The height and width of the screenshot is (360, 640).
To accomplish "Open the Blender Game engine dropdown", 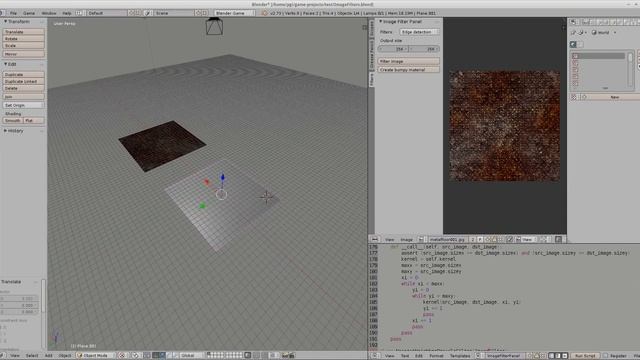I will (x=234, y=13).
